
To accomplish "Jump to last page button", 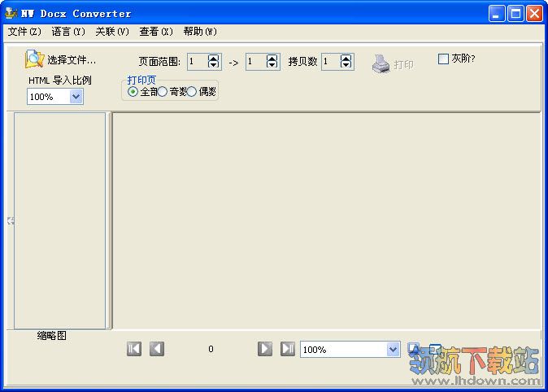I will [x=288, y=349].
